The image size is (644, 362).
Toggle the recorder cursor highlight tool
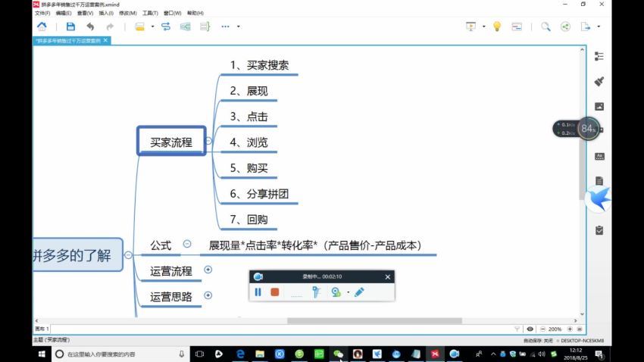point(316,292)
